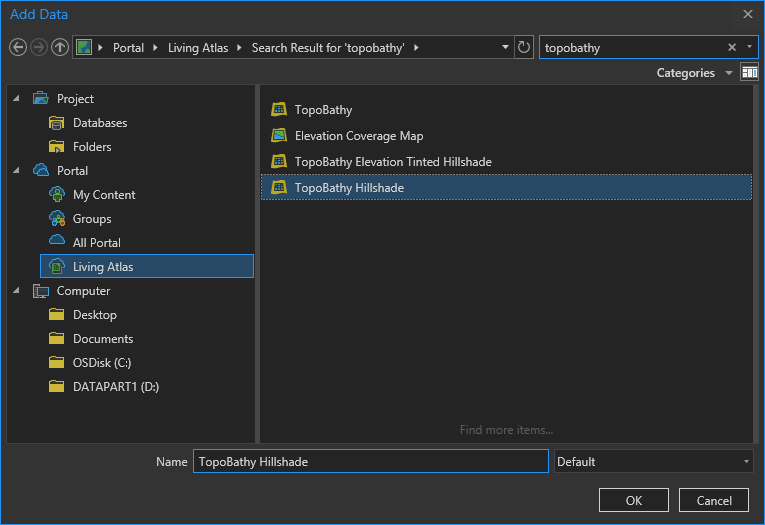Select TopoBathy Elevation Tinted Hillshade layer

click(393, 162)
